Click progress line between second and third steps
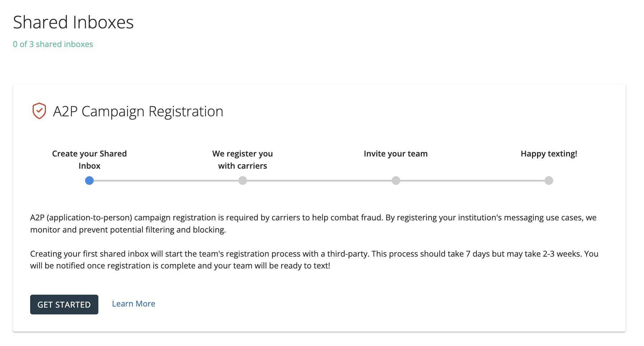The width and height of the screenshot is (644, 346). 319,181
